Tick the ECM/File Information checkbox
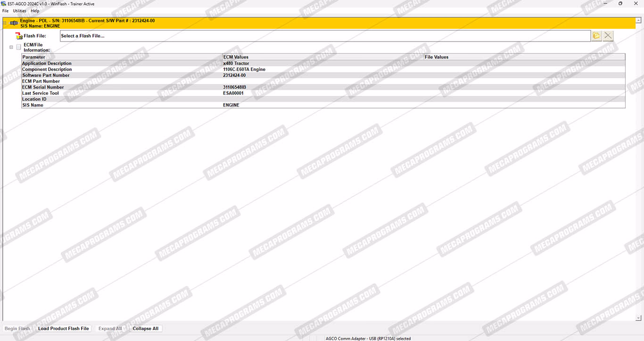This screenshot has height=341, width=644. tap(19, 47)
